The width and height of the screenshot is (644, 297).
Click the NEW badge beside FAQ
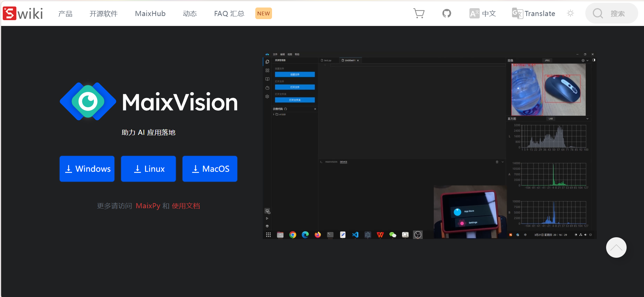(263, 13)
